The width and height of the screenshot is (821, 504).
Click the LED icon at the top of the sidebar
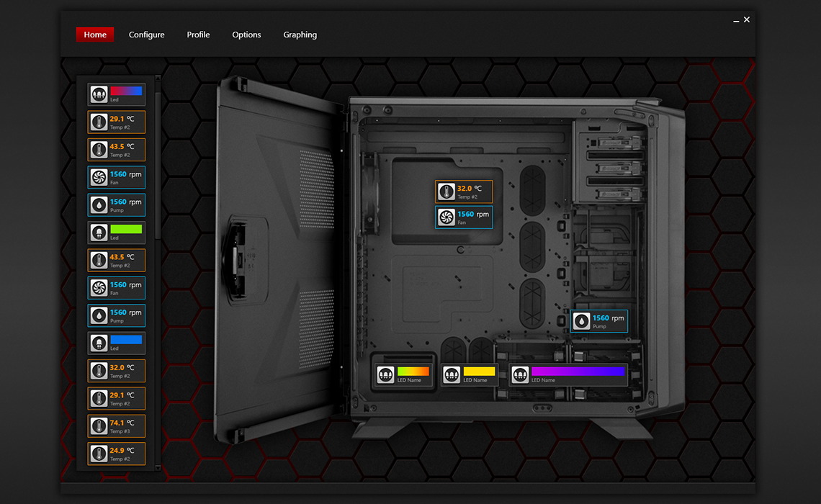99,94
